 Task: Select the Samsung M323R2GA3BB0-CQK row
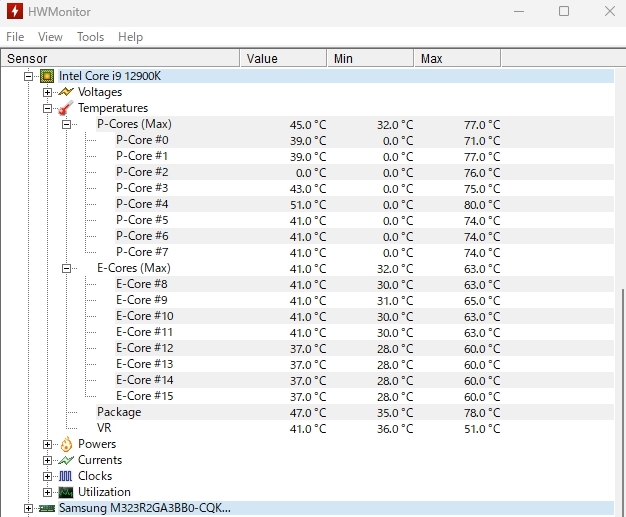pos(336,508)
